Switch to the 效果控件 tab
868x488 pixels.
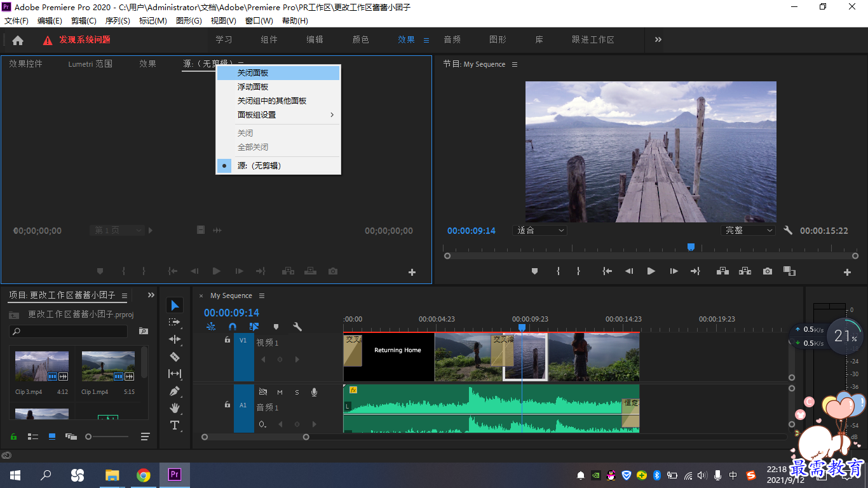point(25,64)
